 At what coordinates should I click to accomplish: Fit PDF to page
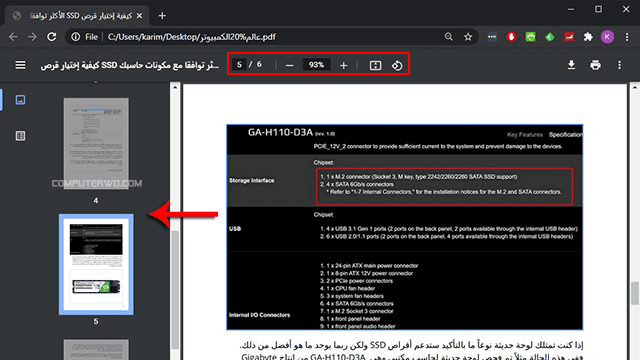(x=375, y=65)
